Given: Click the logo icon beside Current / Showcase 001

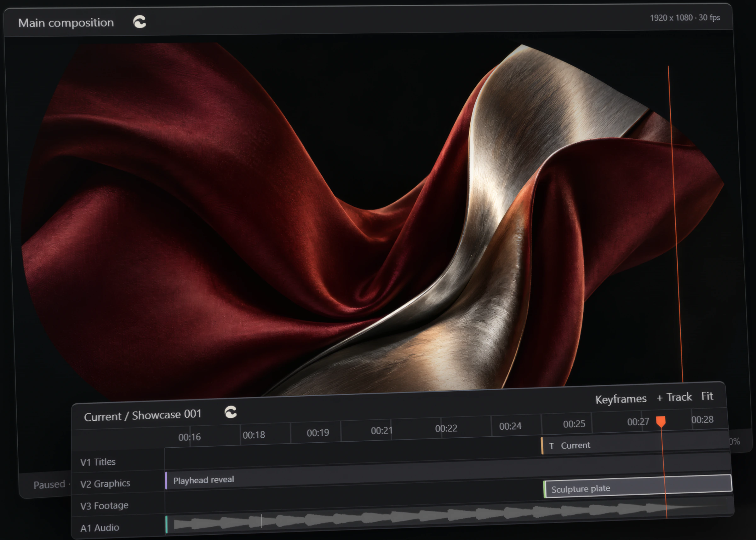Looking at the screenshot, I should [230, 412].
